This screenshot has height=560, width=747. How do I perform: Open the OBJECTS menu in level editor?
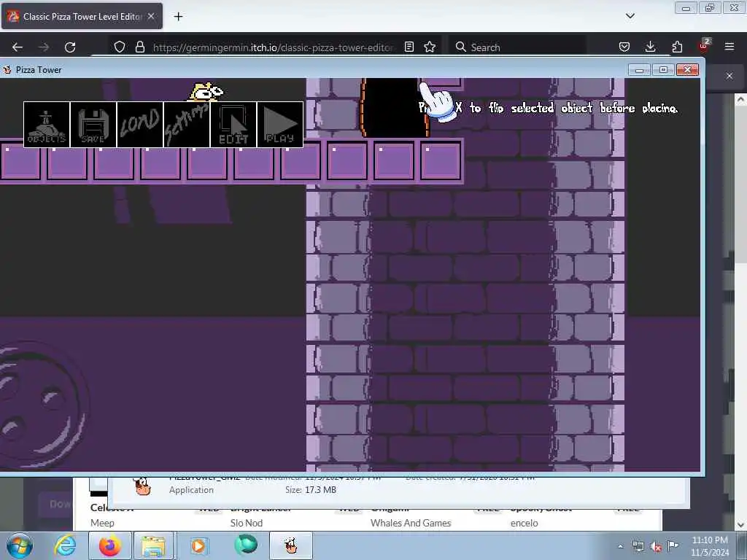tap(47, 125)
